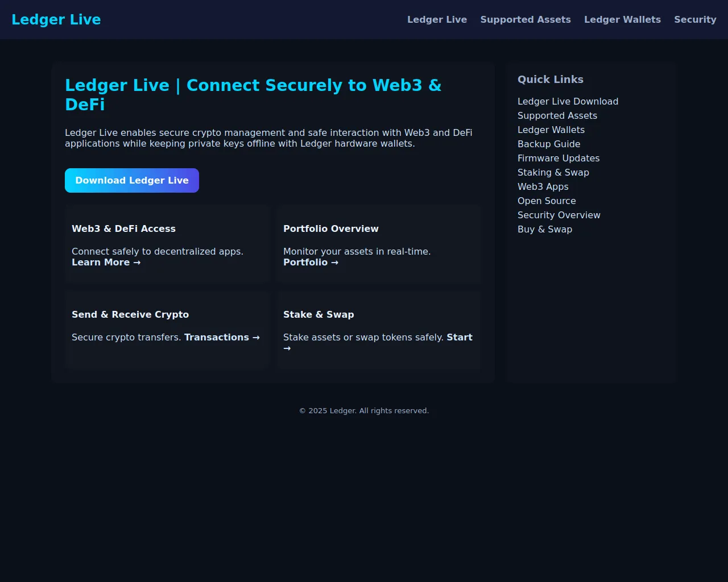The height and width of the screenshot is (582, 728).
Task: Open the Portfolio arrow link
Action: (x=311, y=262)
